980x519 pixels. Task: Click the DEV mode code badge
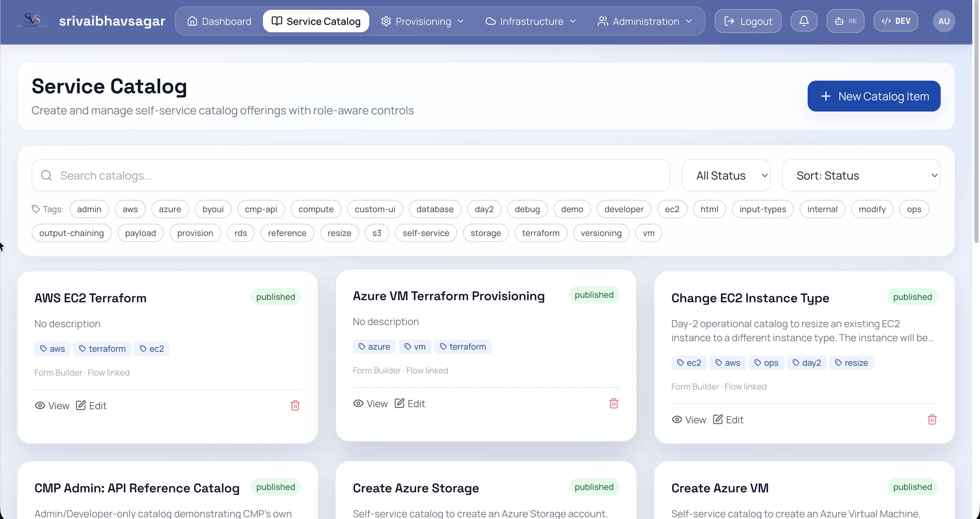tap(896, 21)
